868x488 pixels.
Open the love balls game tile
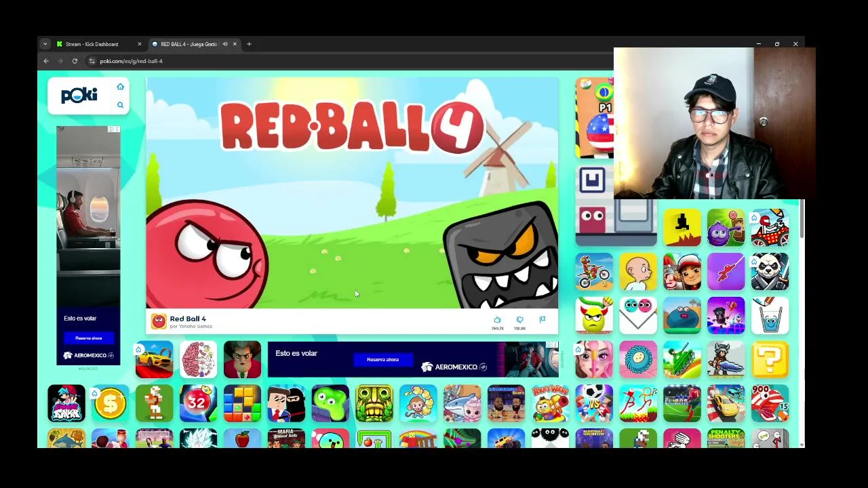[638, 315]
